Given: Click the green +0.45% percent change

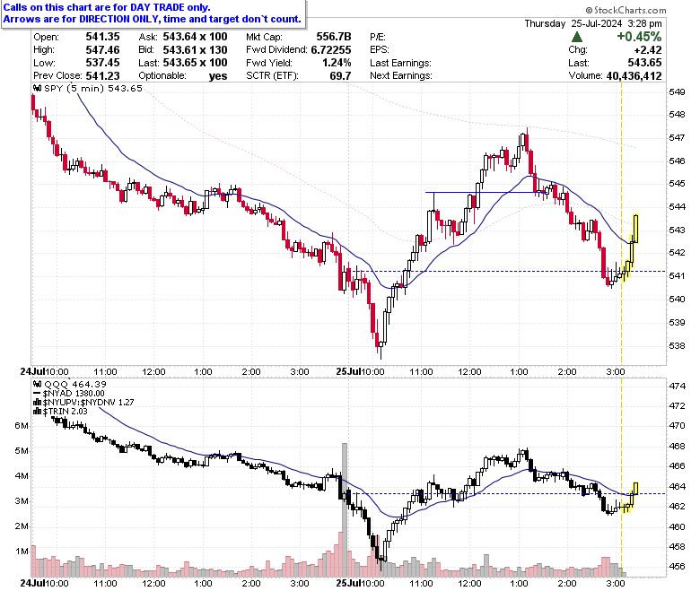Looking at the screenshot, I should click(x=639, y=37).
